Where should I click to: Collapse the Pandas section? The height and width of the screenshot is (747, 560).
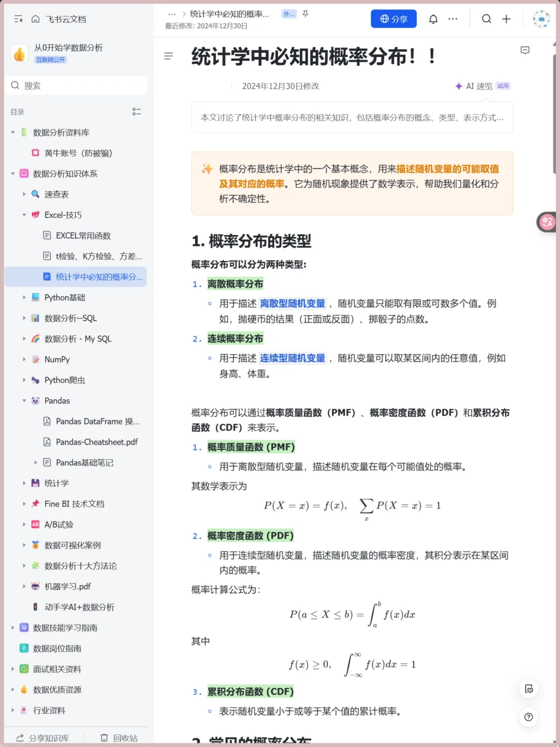click(24, 400)
